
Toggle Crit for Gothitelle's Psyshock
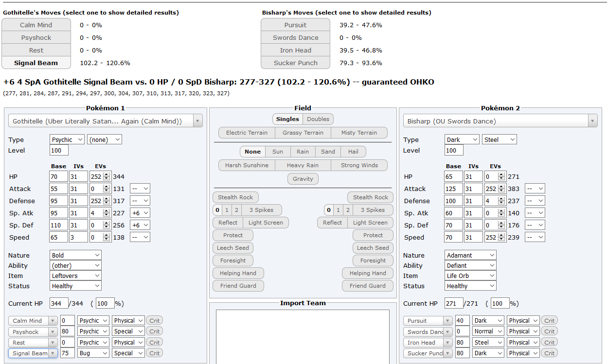point(155,331)
